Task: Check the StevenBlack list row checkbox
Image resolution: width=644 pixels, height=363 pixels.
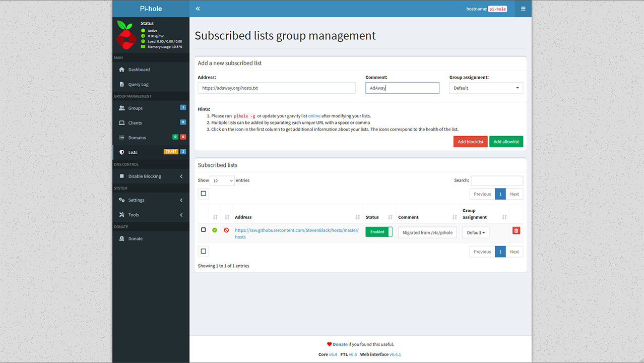Action: point(204,230)
